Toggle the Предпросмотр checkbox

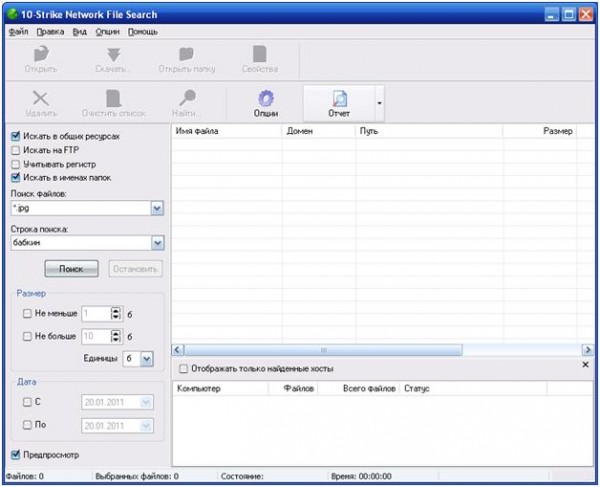pos(16,455)
